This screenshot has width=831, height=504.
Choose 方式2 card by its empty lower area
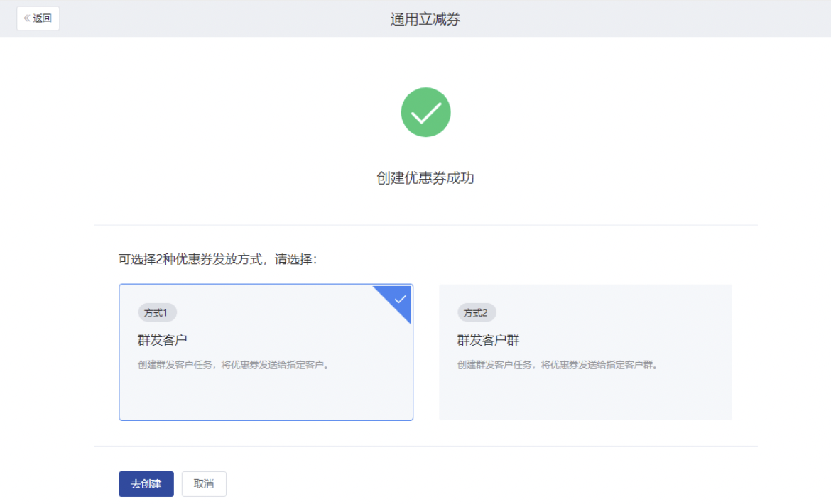585,398
